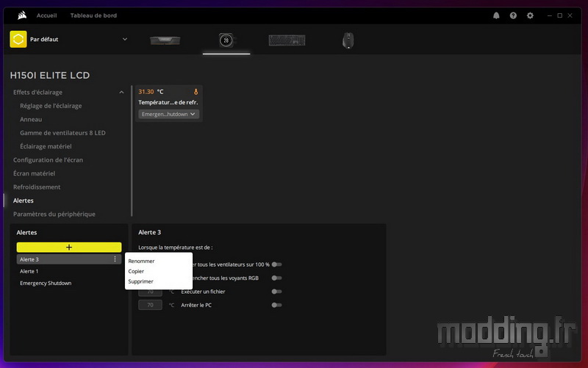This screenshot has width=588, height=368.
Task: Open the Anneau lighting section
Action: tap(31, 119)
